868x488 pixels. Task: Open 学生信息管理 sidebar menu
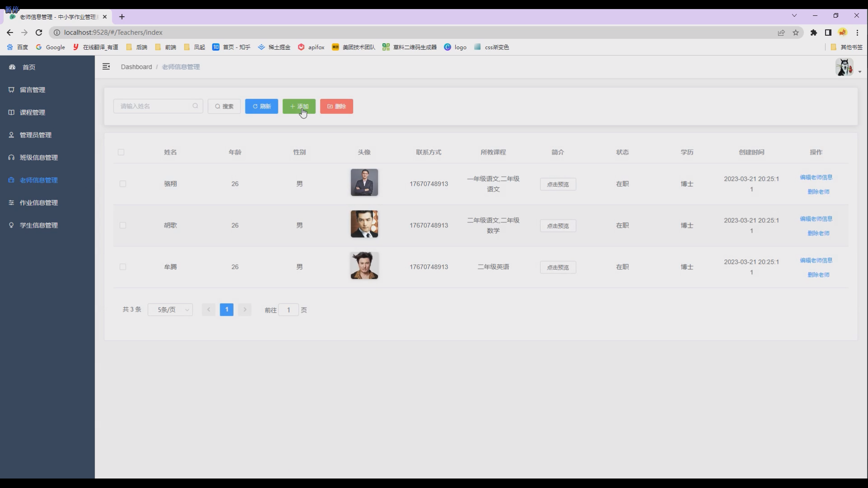38,225
